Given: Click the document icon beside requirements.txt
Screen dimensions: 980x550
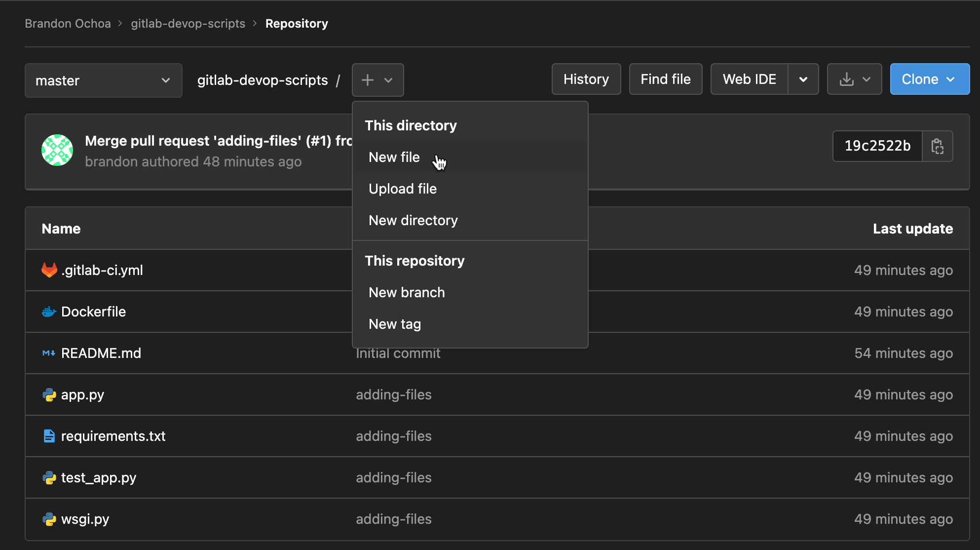Looking at the screenshot, I should [x=49, y=436].
